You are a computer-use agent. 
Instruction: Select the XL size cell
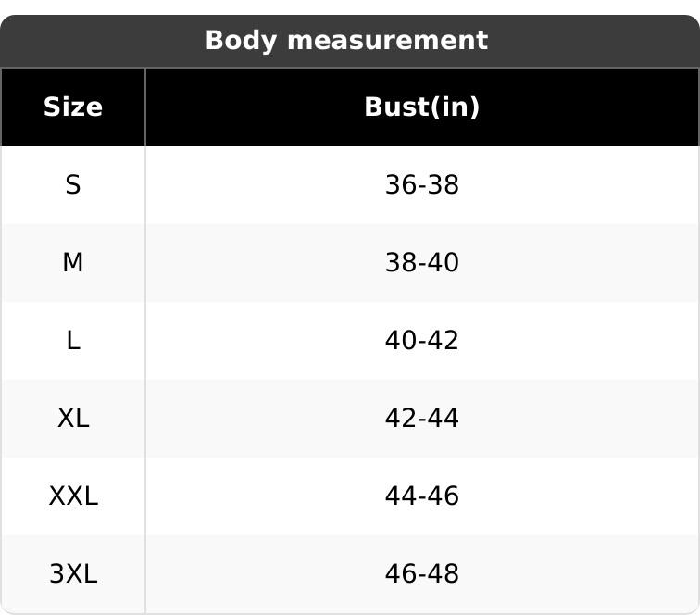pos(73,419)
